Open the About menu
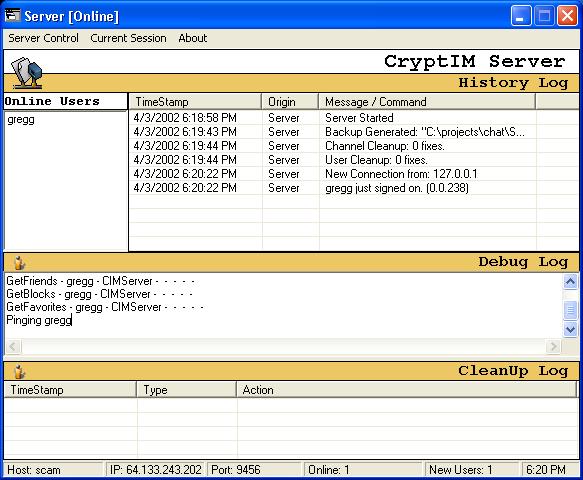Viewport: 583px width, 480px height. point(193,38)
